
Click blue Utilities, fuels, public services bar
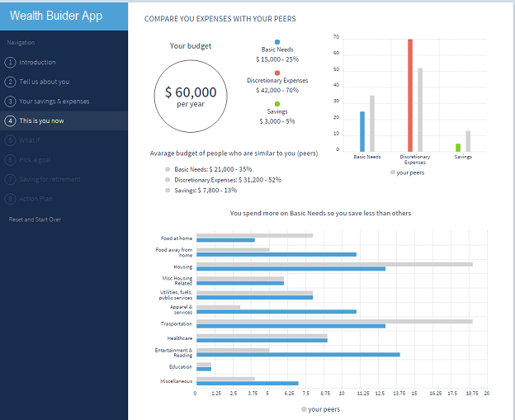pos(255,298)
